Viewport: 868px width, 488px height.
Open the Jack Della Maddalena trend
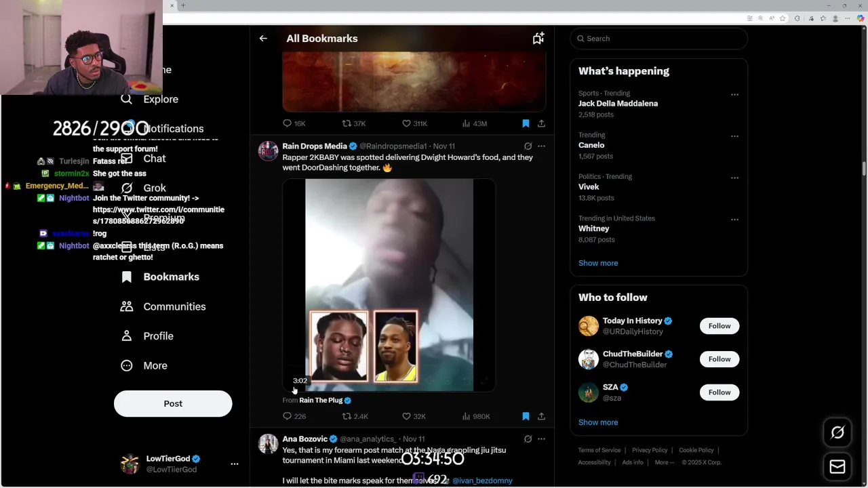[618, 104]
